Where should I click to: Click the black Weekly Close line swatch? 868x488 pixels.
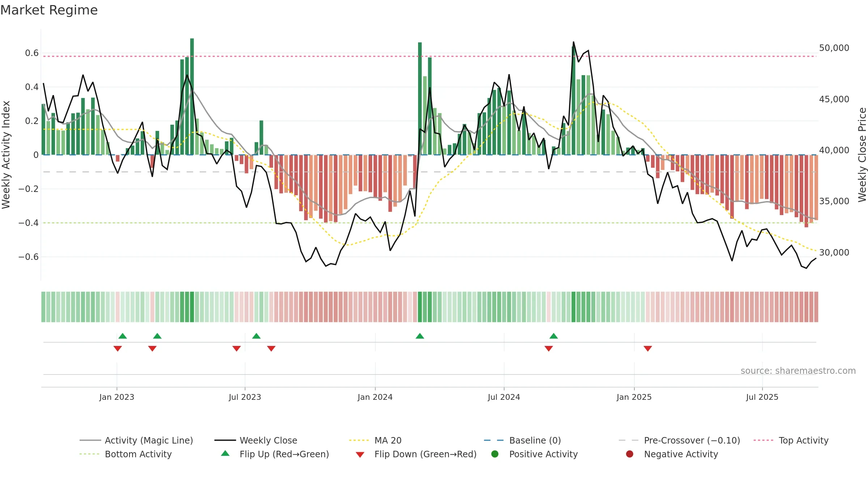(225, 440)
